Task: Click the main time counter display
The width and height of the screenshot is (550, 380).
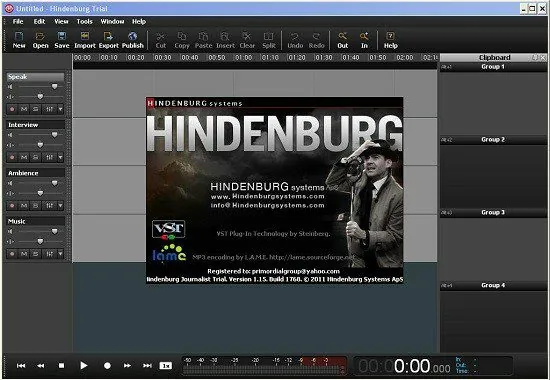Action: coord(404,366)
